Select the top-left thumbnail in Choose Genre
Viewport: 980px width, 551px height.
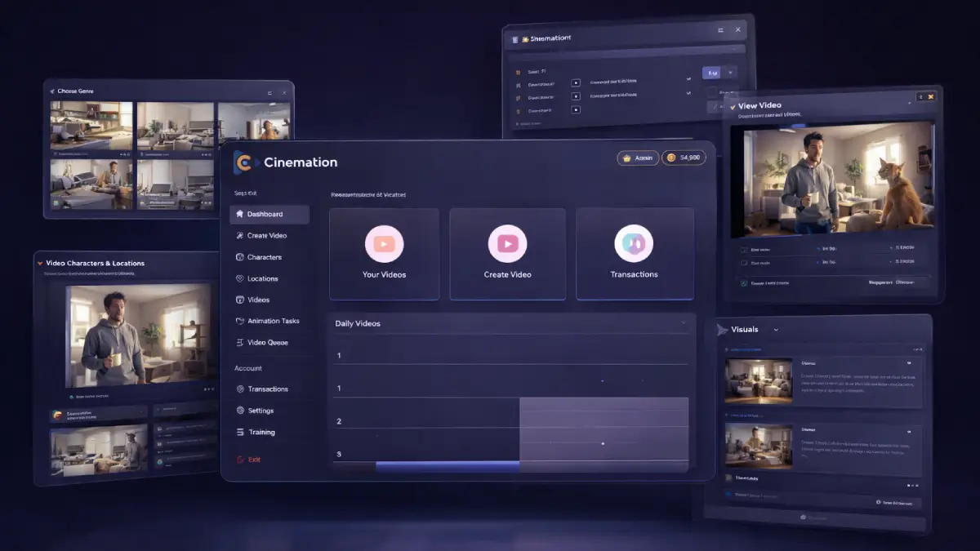91,127
